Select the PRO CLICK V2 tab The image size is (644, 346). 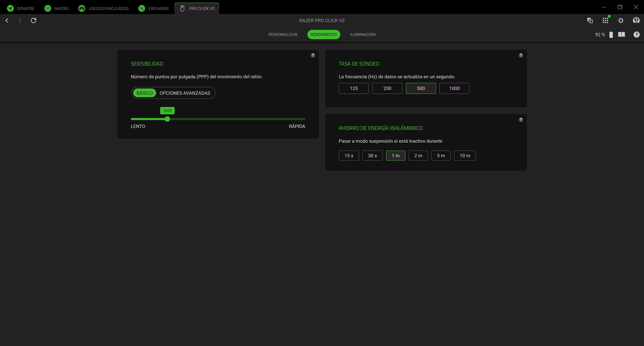(x=197, y=9)
